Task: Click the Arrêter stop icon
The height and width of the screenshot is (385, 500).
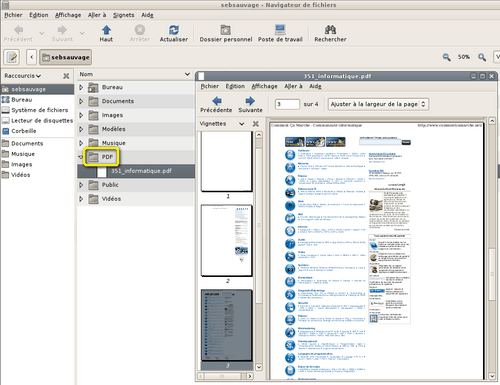Action: click(140, 33)
